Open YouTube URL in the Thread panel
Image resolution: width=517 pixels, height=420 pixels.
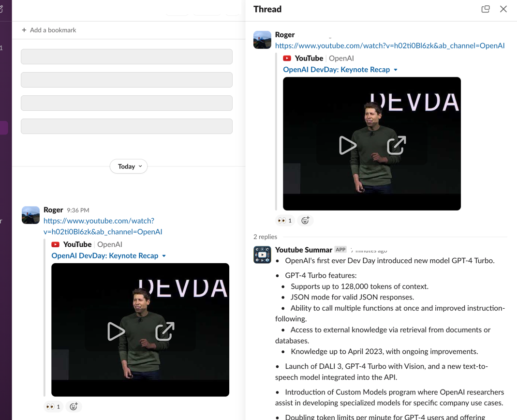[x=390, y=45]
